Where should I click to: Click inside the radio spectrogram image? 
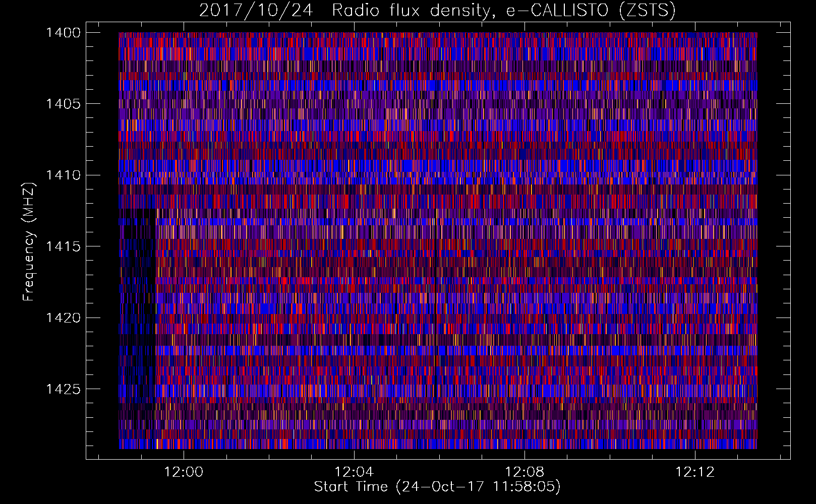[438, 240]
